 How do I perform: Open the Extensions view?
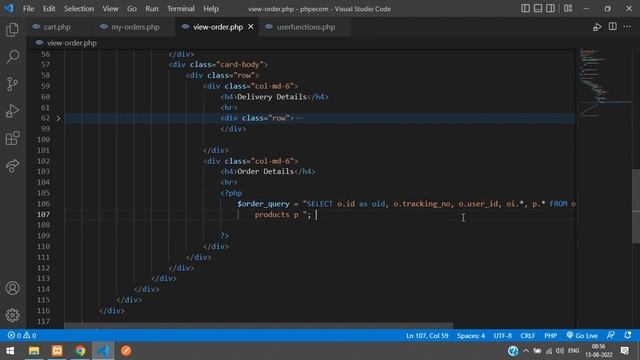pos(12,138)
